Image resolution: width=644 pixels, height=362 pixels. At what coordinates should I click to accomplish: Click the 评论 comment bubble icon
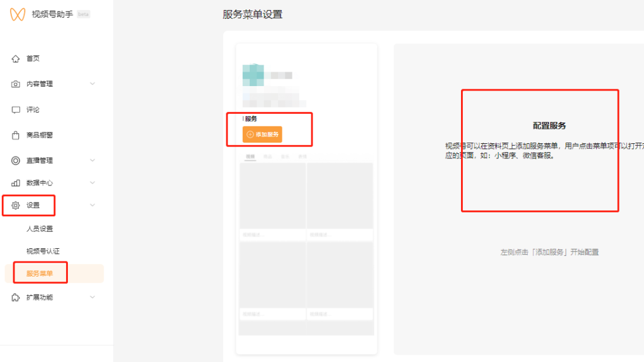15,109
